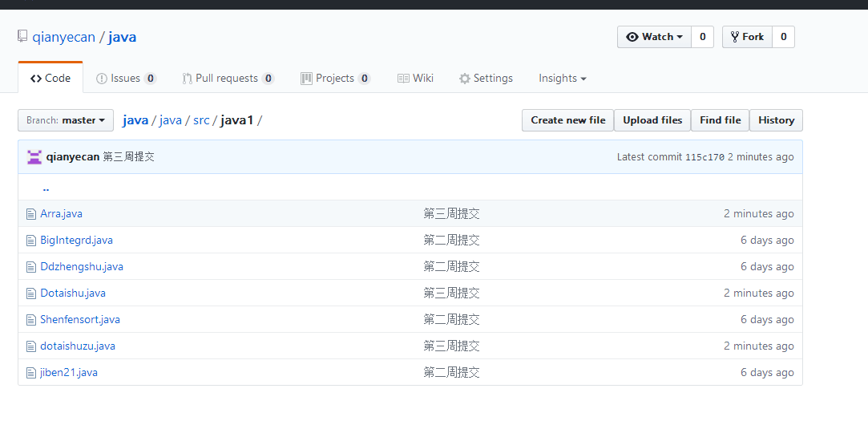Click the Find file button
Screen dimensions: 868x425
(721, 120)
